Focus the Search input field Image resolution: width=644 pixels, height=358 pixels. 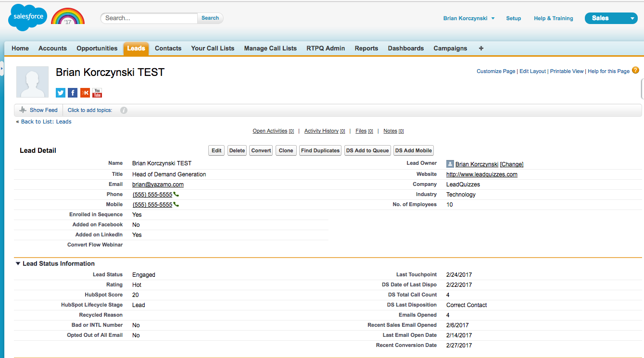pyautogui.click(x=149, y=18)
